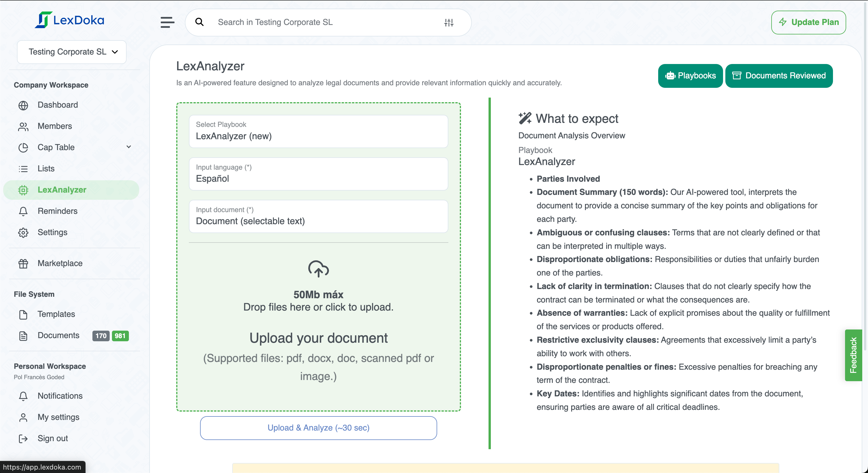Open Lists in the sidebar
This screenshot has width=868, height=473.
71,169
